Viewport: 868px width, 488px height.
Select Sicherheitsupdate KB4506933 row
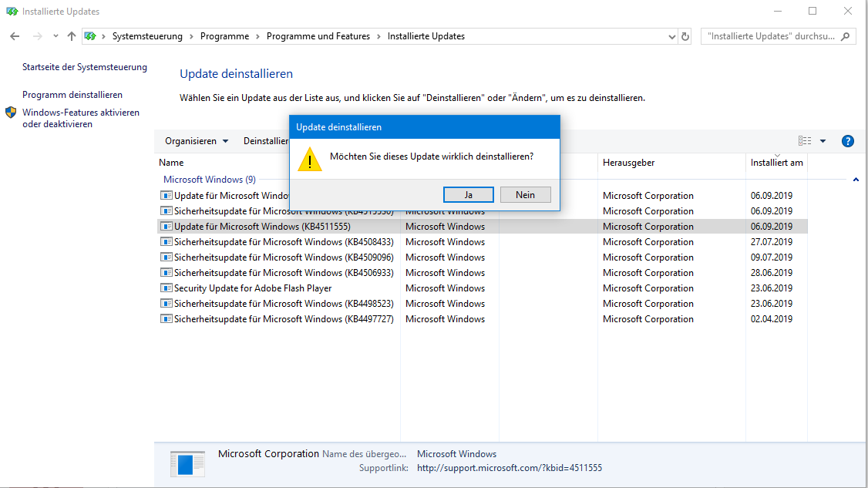[482, 273]
